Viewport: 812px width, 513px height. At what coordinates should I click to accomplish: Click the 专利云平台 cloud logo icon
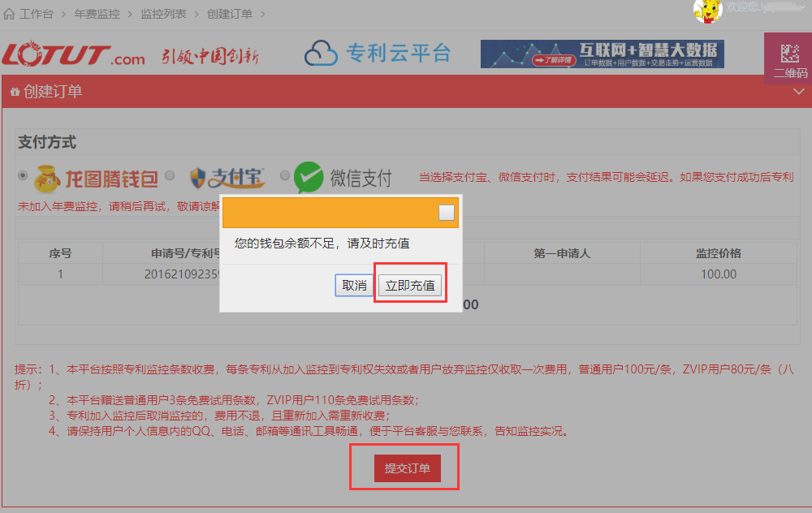coord(321,54)
